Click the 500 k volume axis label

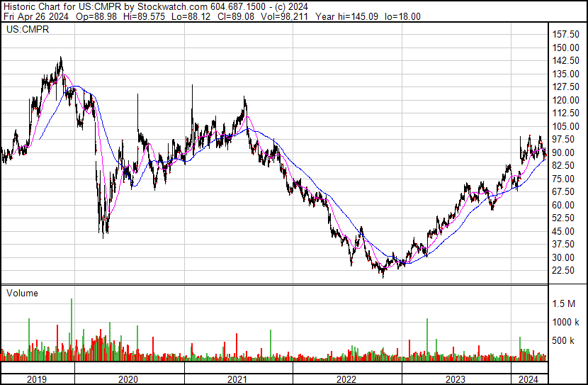pos(563,340)
